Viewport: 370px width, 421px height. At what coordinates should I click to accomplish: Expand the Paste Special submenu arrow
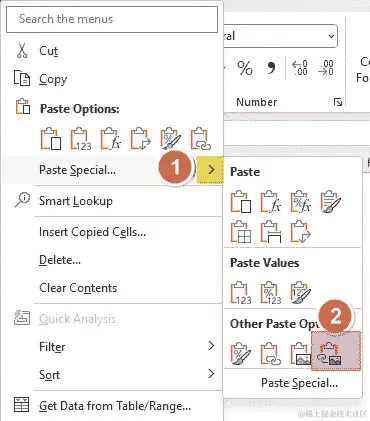coord(210,170)
